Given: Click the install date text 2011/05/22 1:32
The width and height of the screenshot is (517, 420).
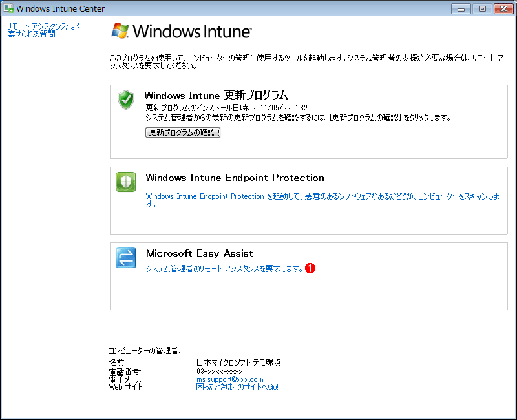Looking at the screenshot, I should (280, 108).
